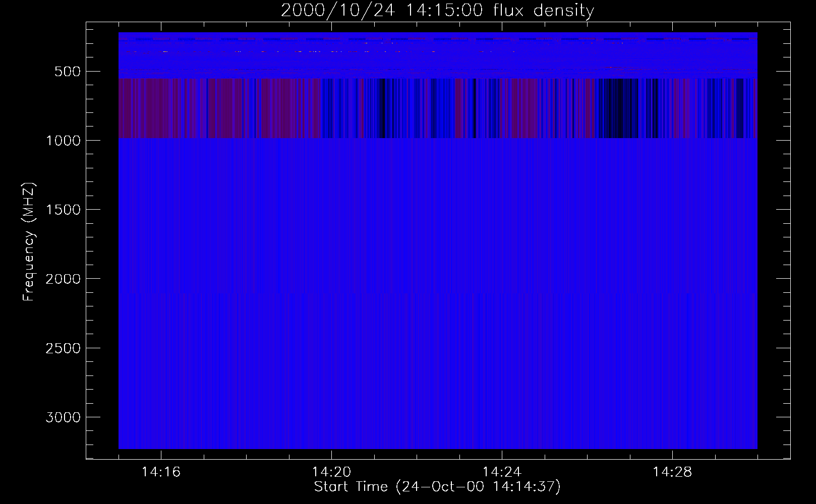Select the 2500 frequency tick label
This screenshot has height=504, width=816.
coord(63,348)
